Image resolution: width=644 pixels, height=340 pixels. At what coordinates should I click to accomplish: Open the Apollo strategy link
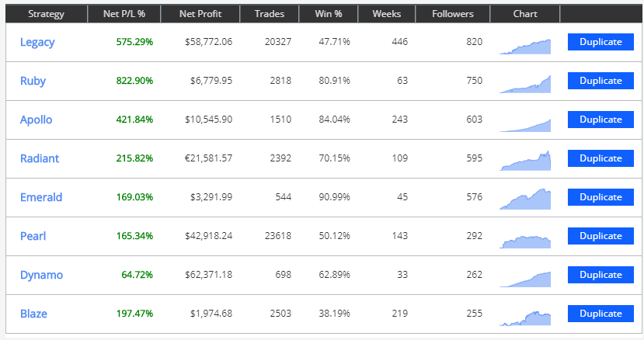[x=37, y=120]
